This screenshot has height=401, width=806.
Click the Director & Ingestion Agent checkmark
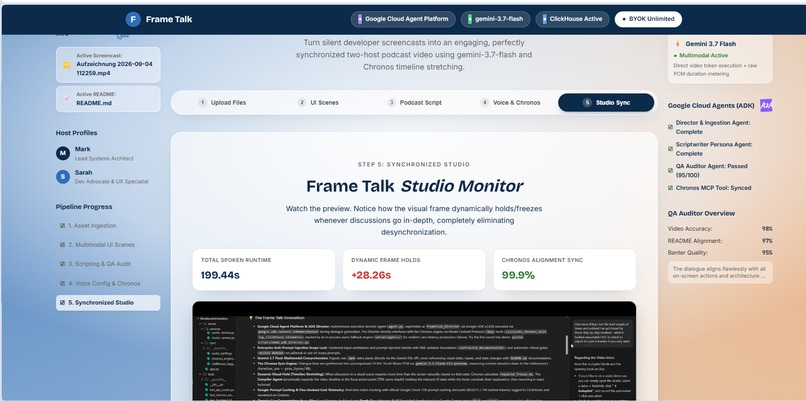(x=670, y=127)
